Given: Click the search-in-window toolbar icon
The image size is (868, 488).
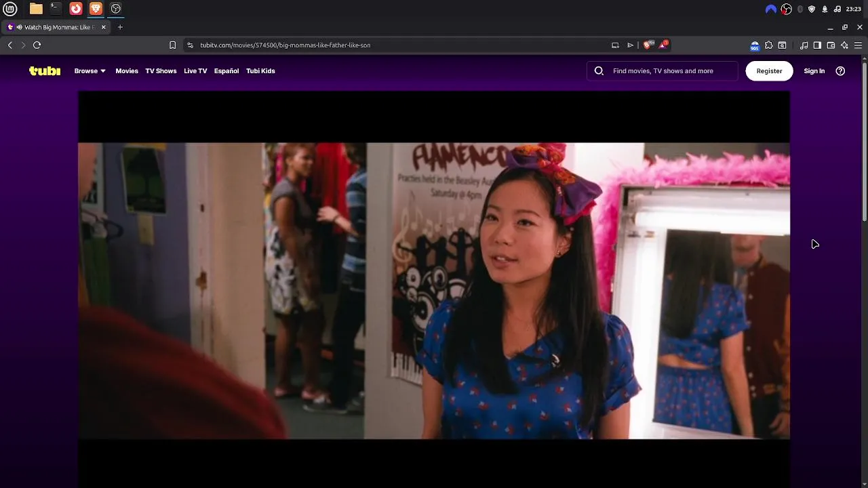Looking at the screenshot, I should point(782,45).
